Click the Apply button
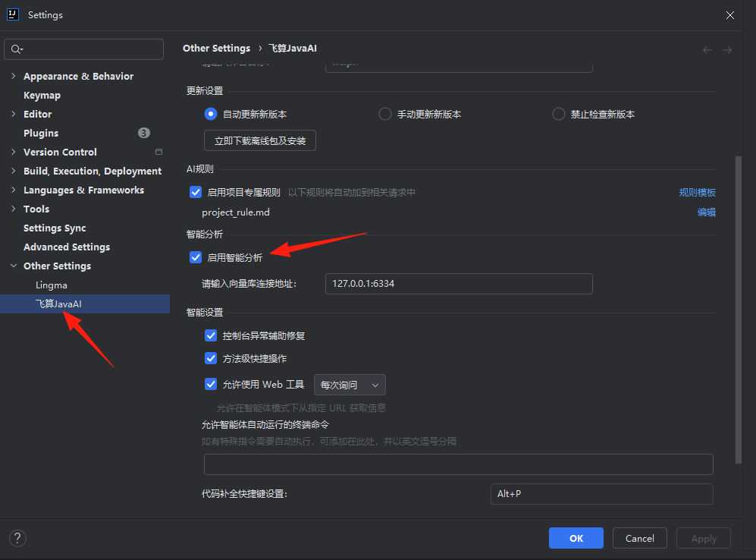756x560 pixels. point(704,538)
